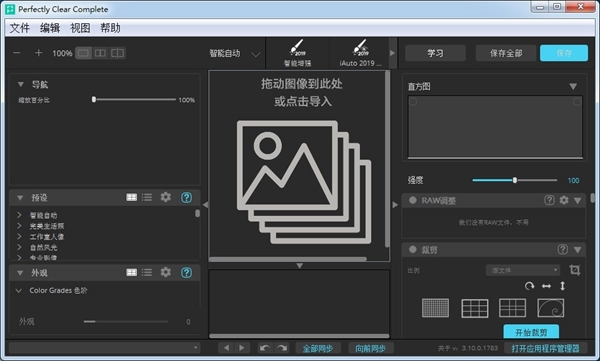600x361 pixels.
Task: Go to next image arrow
Action: click(241, 348)
